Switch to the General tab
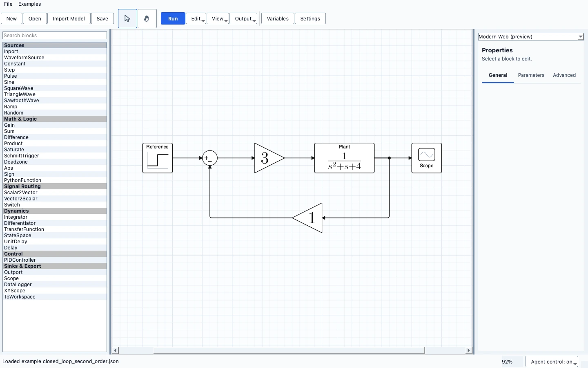 click(498, 75)
